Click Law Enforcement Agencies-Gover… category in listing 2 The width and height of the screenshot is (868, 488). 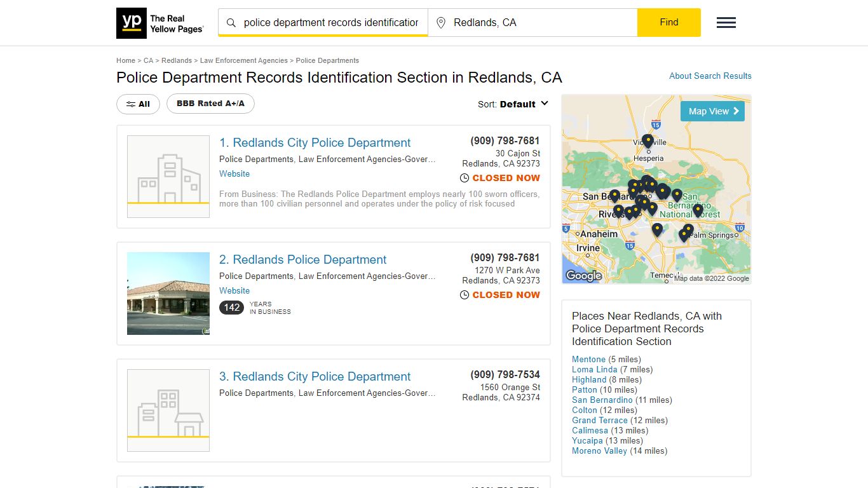367,276
